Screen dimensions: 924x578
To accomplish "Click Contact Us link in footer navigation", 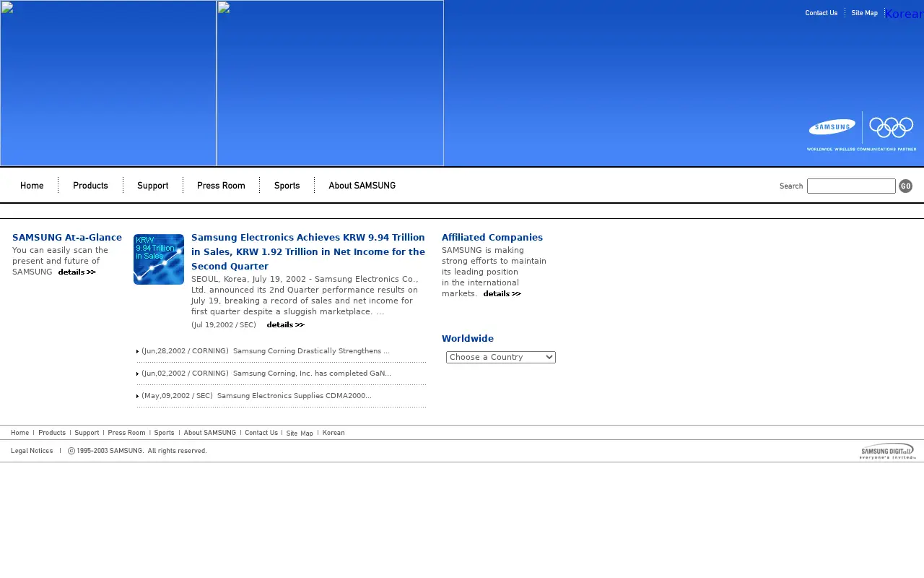I will pyautogui.click(x=261, y=433).
